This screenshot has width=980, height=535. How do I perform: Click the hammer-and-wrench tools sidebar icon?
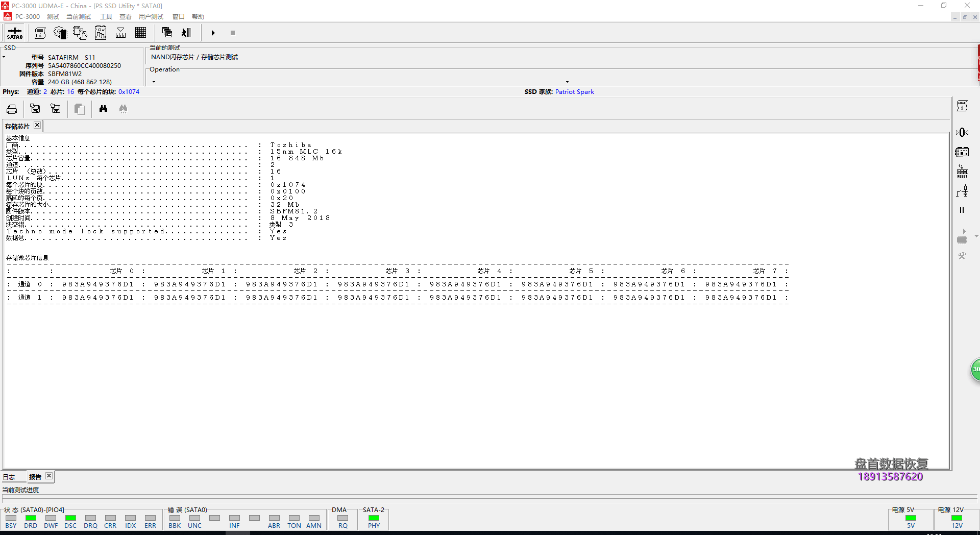click(x=962, y=256)
